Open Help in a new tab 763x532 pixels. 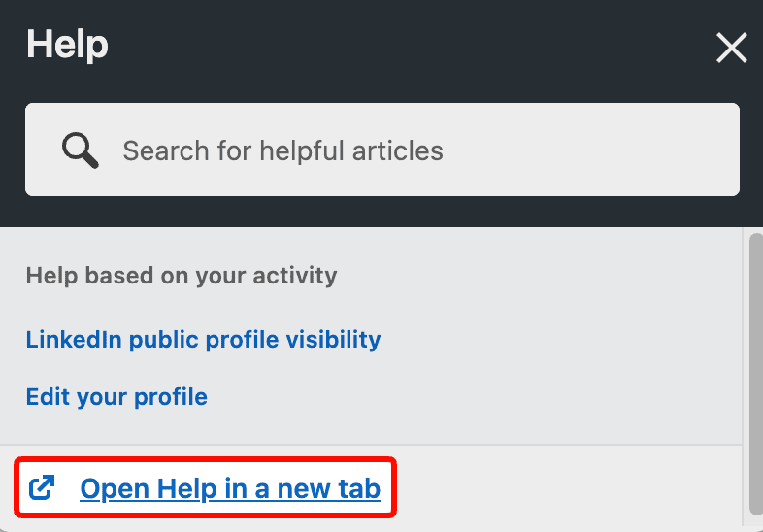230,488
